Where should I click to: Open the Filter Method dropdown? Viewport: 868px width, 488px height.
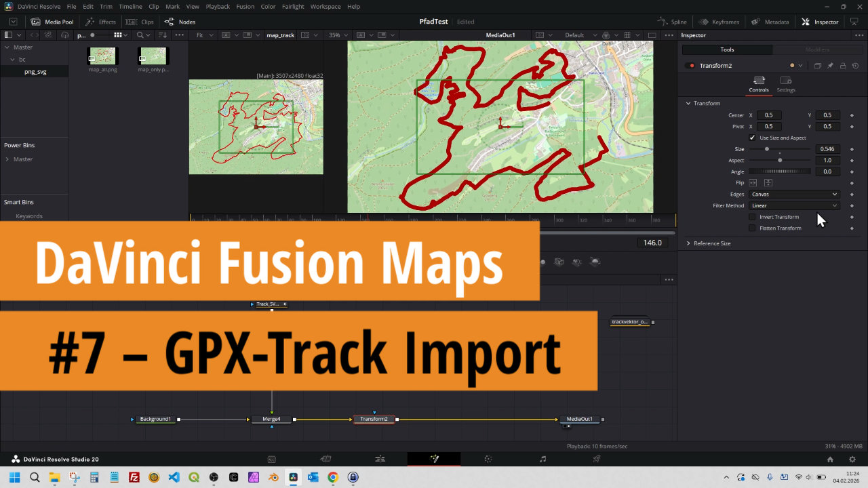[794, 205]
